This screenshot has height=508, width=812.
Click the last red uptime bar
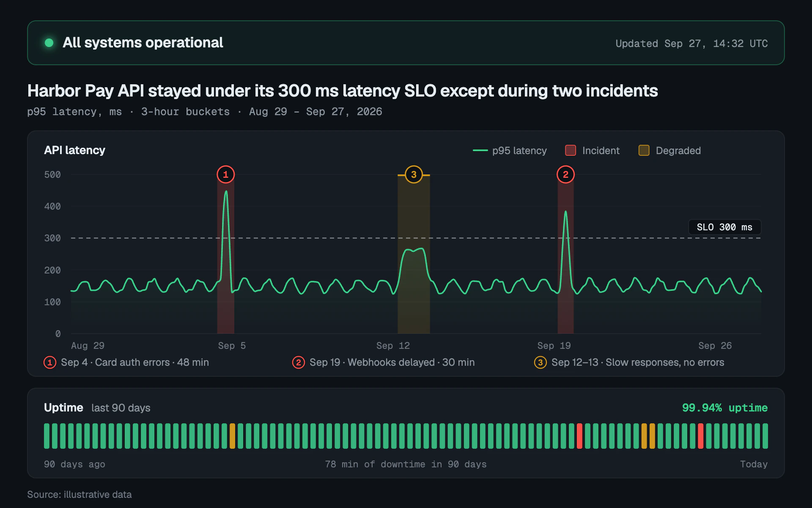(700, 436)
